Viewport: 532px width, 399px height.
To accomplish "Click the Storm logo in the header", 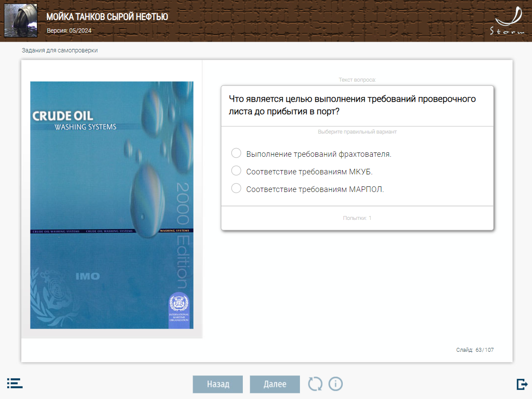I will [x=508, y=21].
